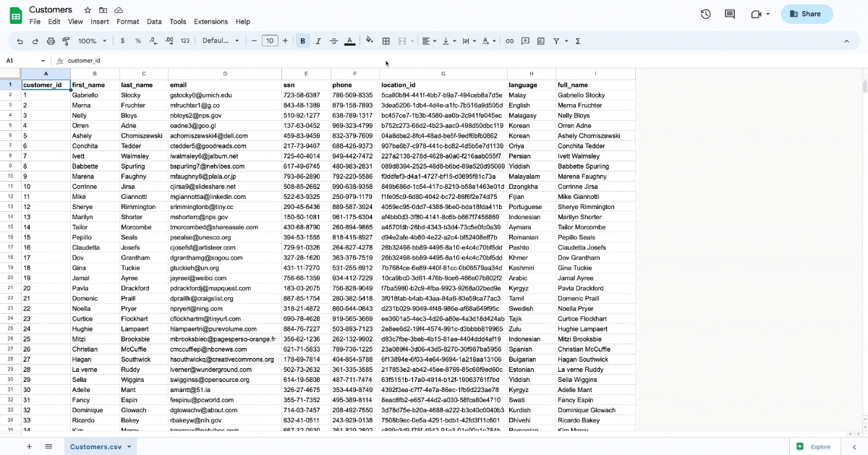
Task: Open the borders tool
Action: click(386, 41)
